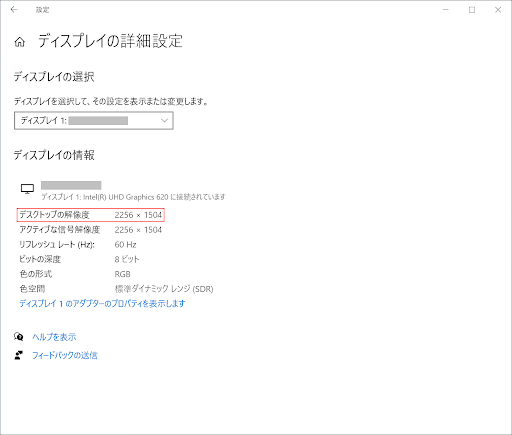Open Settings home via house icon

click(x=20, y=42)
